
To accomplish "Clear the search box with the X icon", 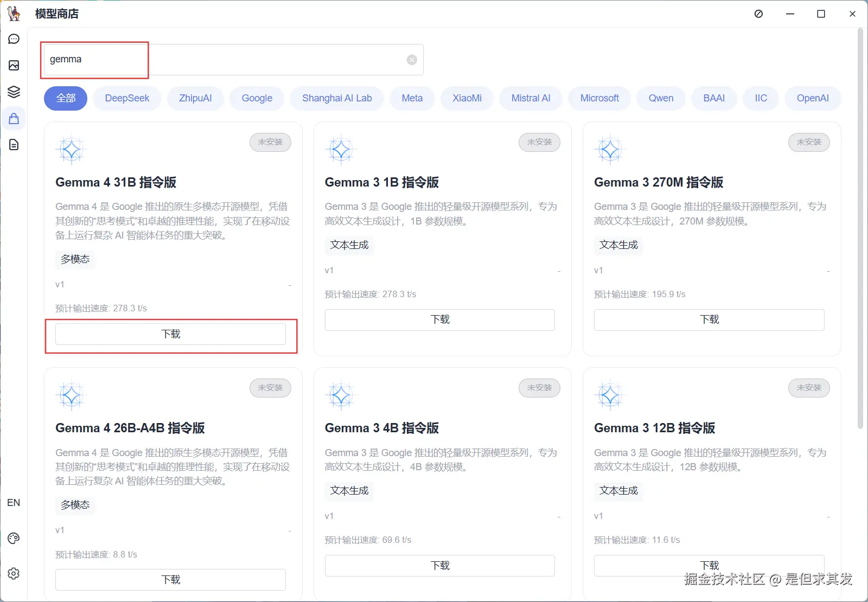I will point(411,60).
